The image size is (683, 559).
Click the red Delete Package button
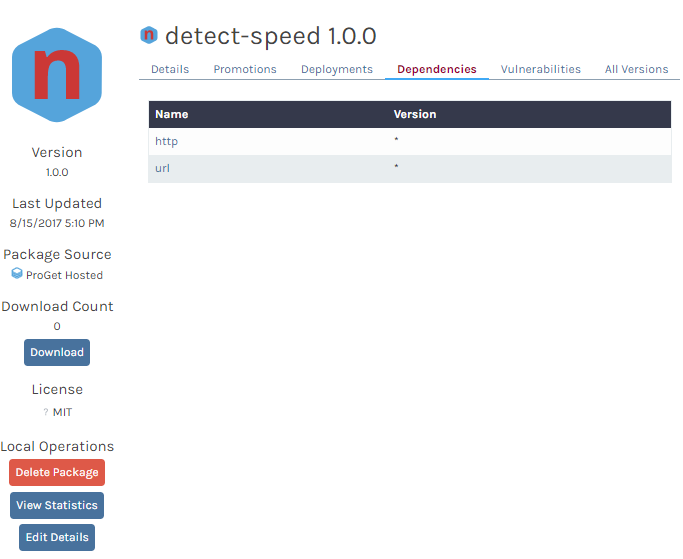click(x=57, y=472)
